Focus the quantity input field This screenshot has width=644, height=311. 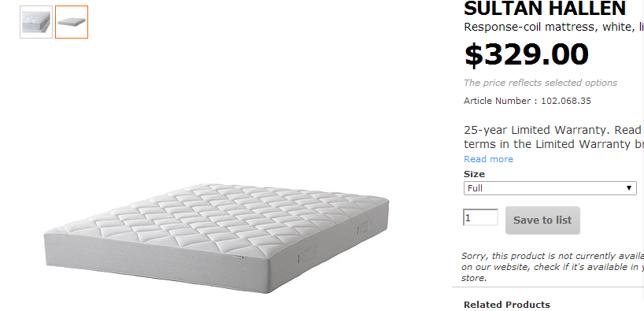(x=480, y=217)
